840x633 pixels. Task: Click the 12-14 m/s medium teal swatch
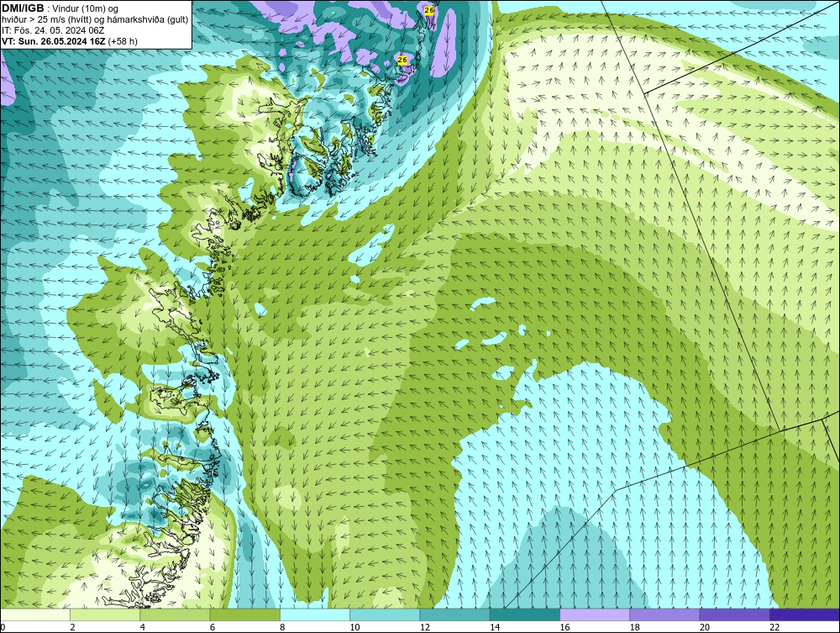pyautogui.click(x=454, y=615)
